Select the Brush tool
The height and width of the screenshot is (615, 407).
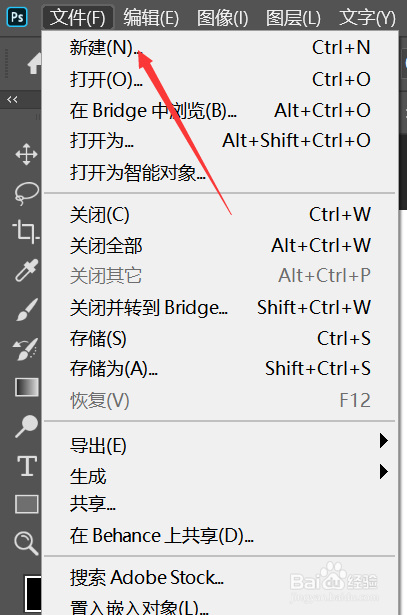27,309
